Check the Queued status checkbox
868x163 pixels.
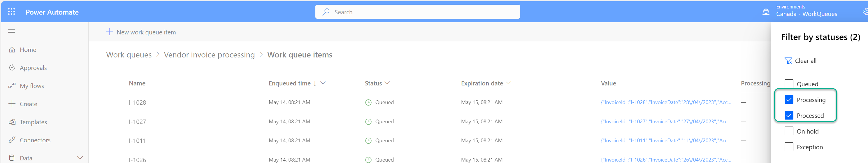tap(789, 84)
